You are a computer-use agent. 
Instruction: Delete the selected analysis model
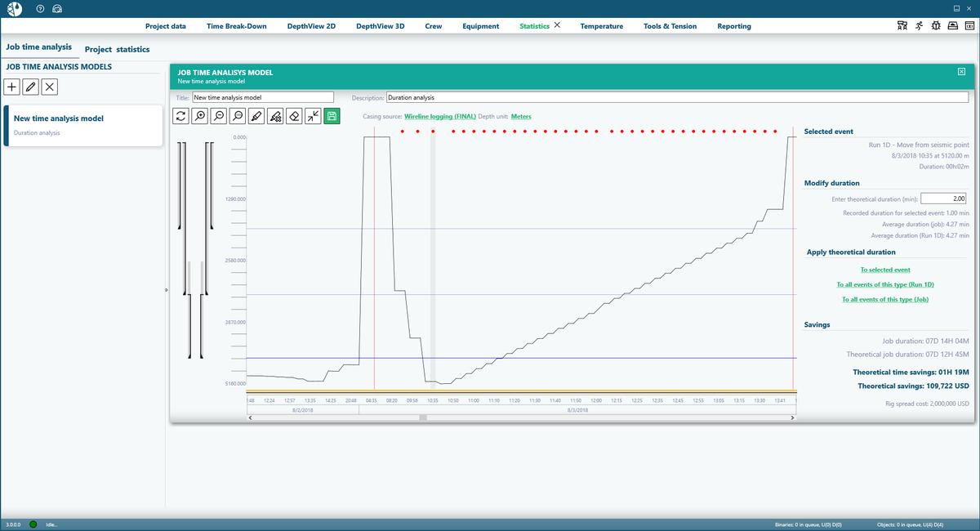(x=50, y=87)
